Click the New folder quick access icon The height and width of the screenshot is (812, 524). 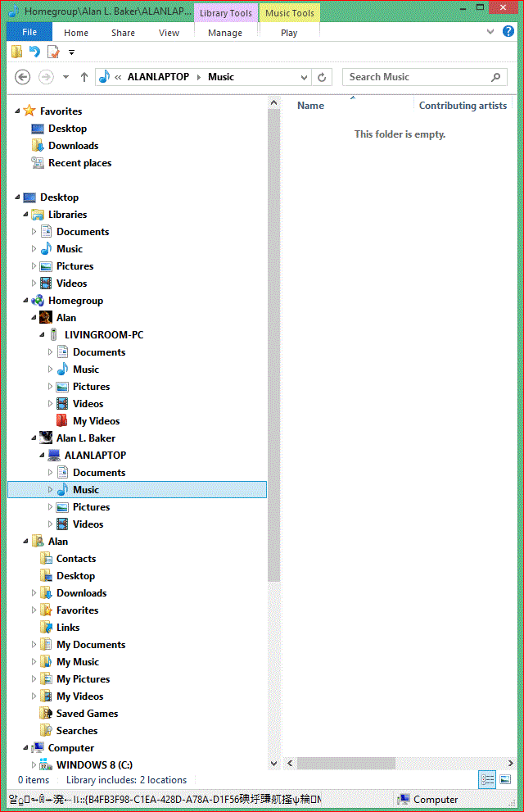point(17,52)
